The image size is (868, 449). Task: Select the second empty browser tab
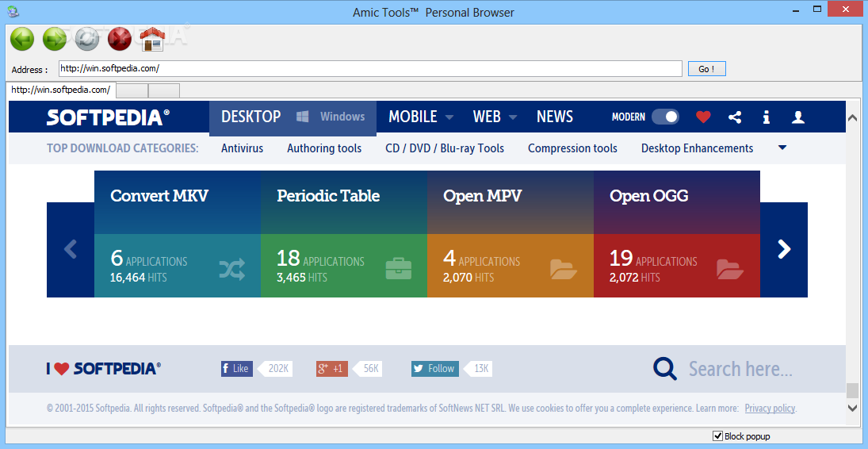(x=164, y=90)
